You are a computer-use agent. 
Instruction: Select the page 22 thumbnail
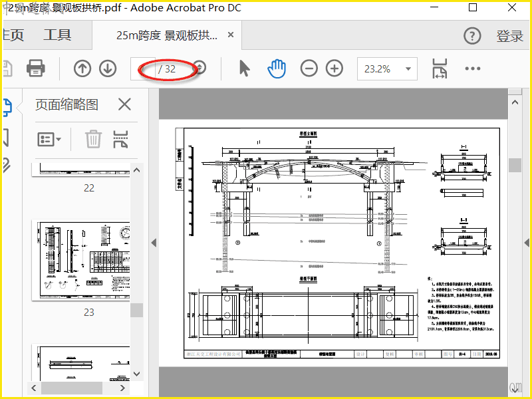(81, 170)
